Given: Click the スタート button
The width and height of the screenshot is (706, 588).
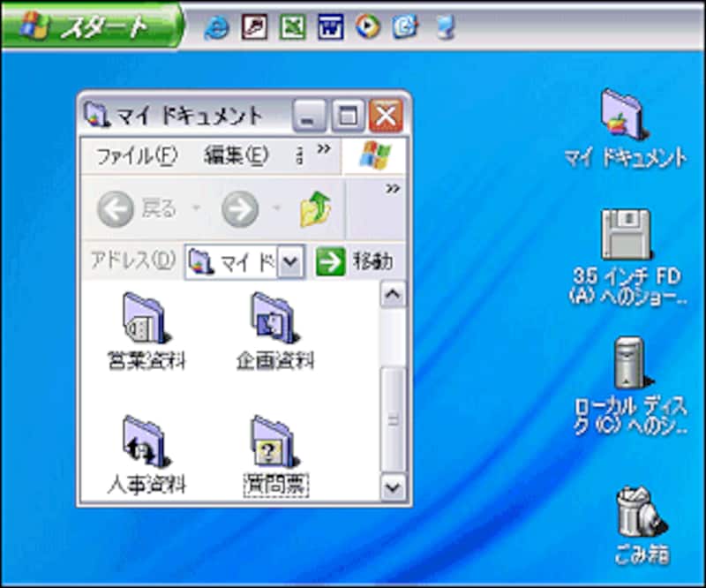Looking at the screenshot, I should click(x=93, y=27).
